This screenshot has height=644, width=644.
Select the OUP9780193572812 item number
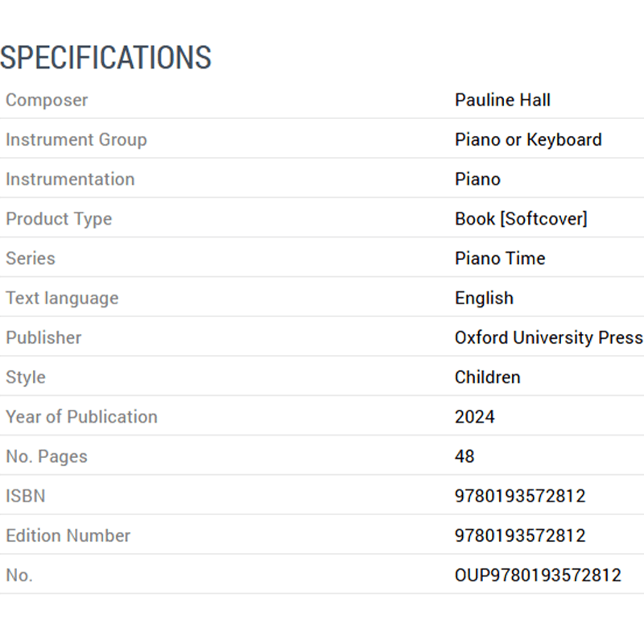pos(538,575)
